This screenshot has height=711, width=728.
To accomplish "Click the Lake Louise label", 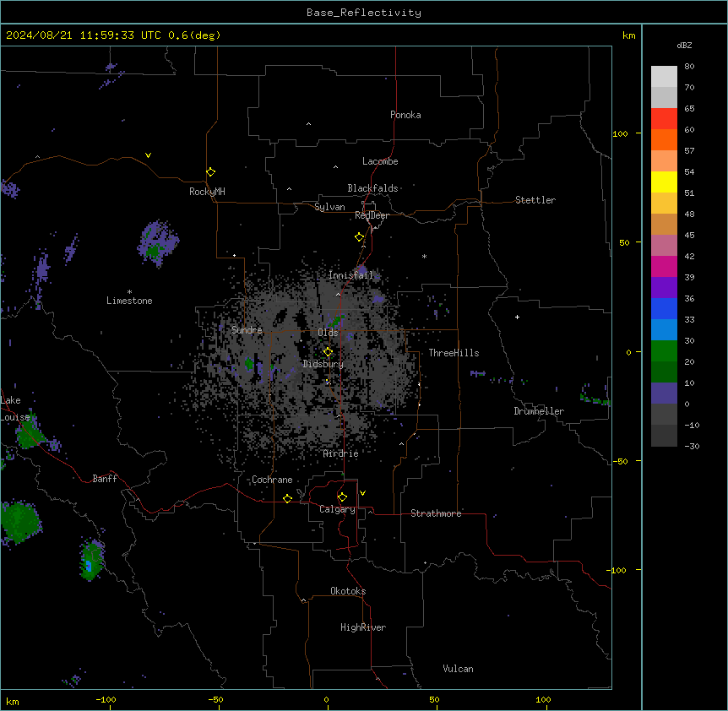I will tap(15, 409).
